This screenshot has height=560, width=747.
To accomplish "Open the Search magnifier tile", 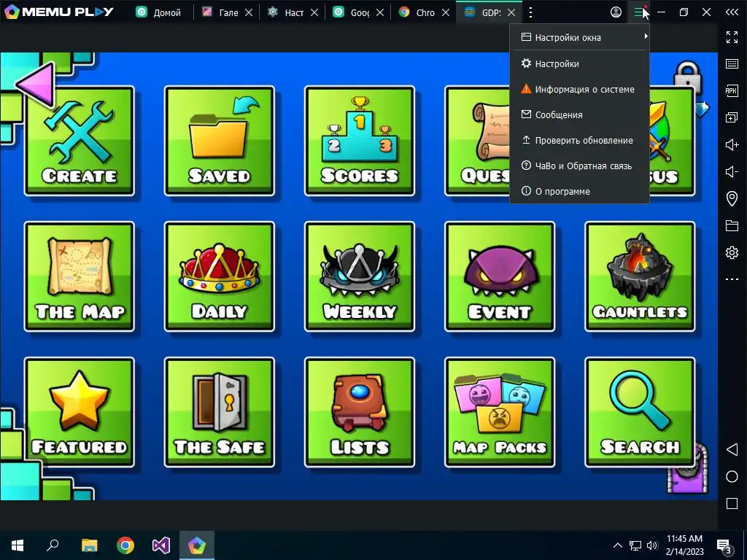I will tap(640, 413).
